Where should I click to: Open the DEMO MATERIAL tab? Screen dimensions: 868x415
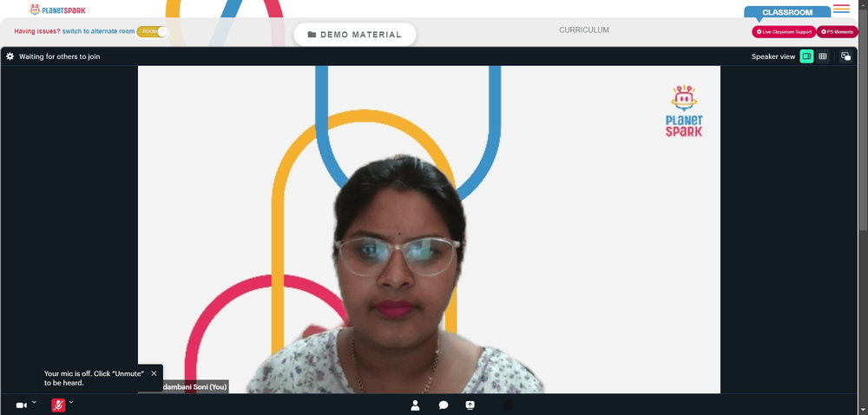pos(355,35)
